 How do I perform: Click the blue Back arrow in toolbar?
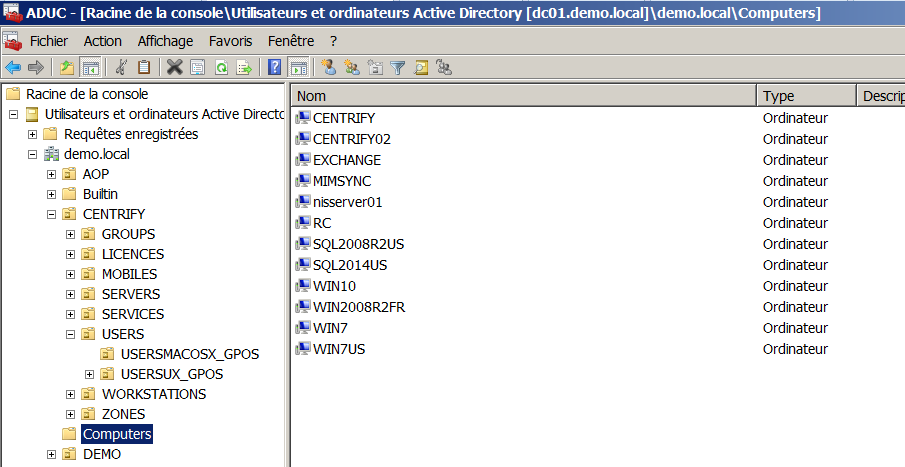pyautogui.click(x=13, y=68)
